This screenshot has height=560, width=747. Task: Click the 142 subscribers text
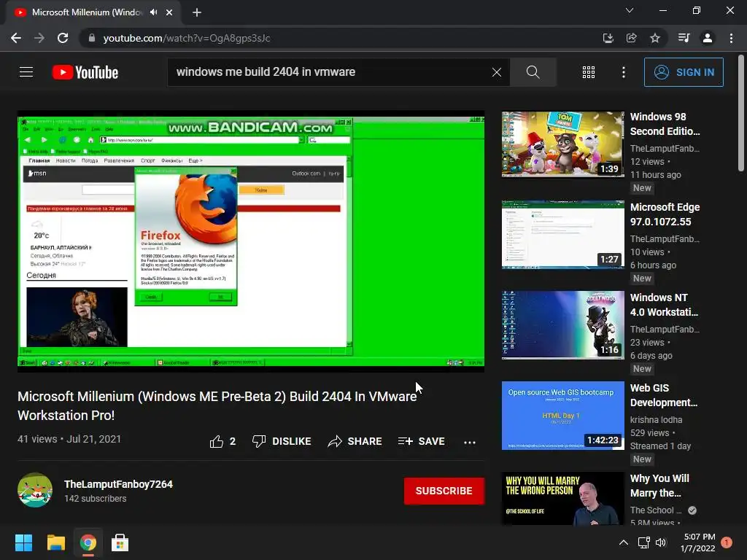(x=96, y=499)
